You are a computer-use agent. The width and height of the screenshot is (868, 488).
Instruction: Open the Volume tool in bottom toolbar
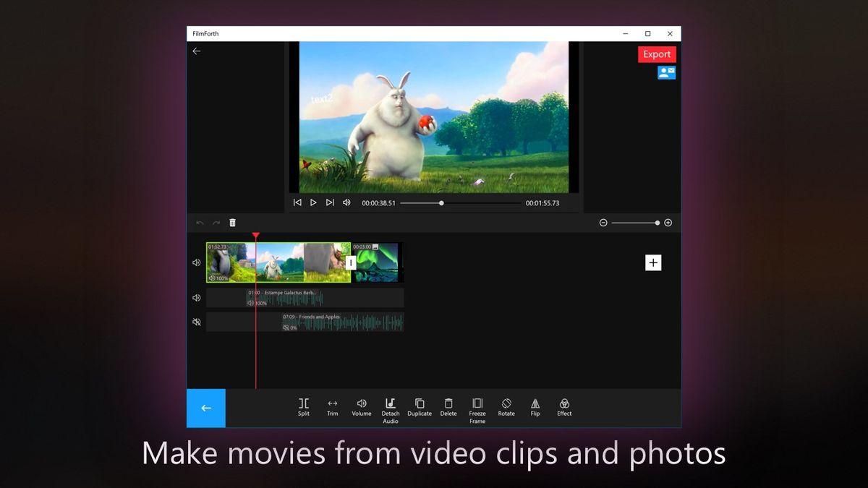[362, 407]
